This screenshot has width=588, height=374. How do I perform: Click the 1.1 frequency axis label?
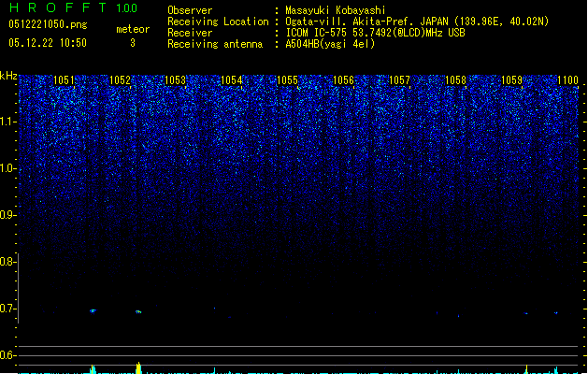click(x=8, y=122)
